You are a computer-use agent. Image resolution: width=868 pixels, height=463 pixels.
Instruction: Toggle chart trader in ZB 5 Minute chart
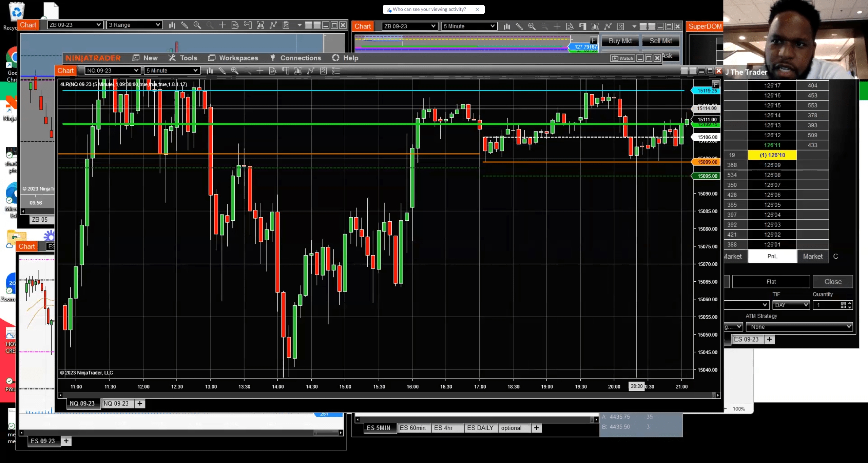pos(582,26)
